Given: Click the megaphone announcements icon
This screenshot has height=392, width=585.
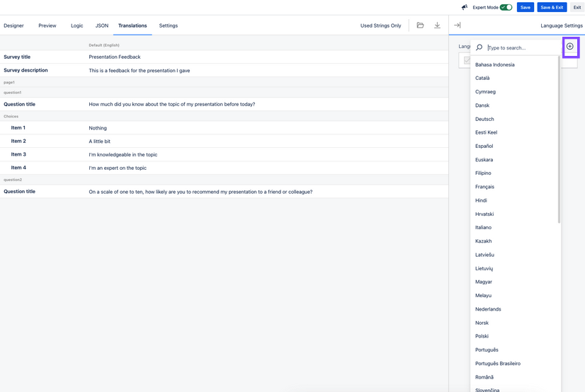Looking at the screenshot, I should click(465, 7).
